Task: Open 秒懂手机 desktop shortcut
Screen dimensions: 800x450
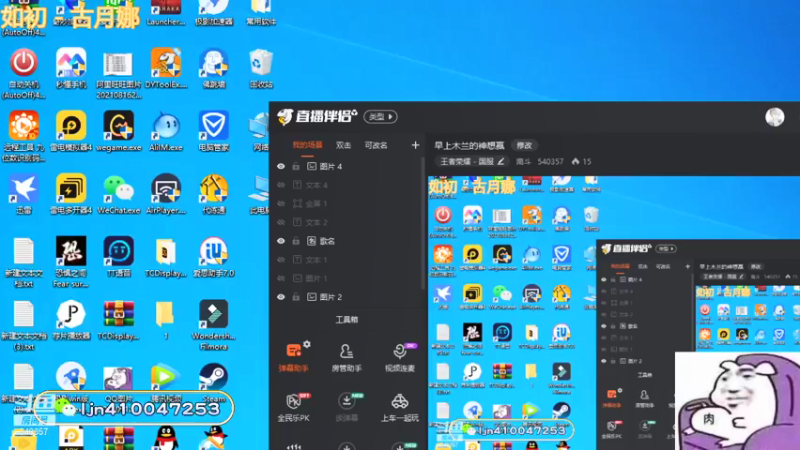Action: [71, 68]
